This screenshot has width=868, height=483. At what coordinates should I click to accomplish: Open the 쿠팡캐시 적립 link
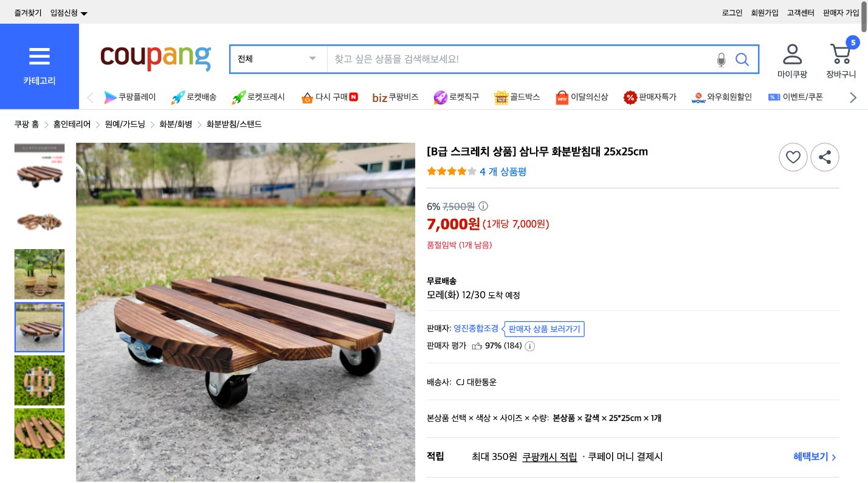(549, 457)
